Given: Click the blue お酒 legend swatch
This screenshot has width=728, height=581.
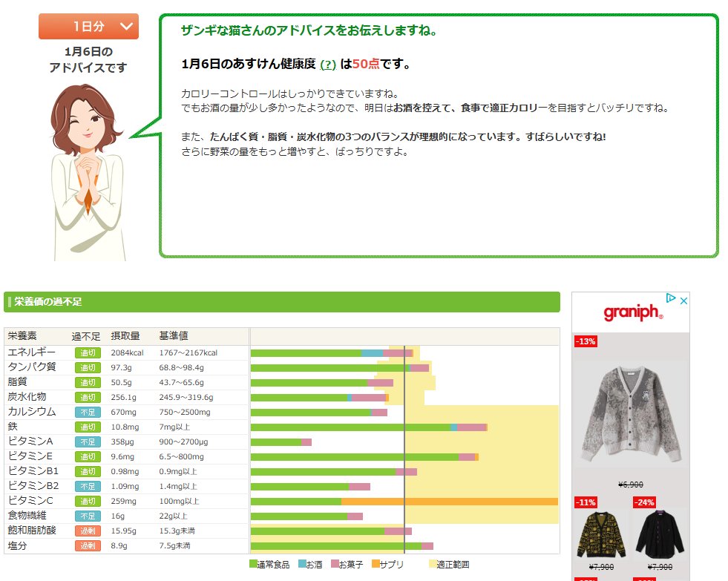Looking at the screenshot, I should [302, 564].
